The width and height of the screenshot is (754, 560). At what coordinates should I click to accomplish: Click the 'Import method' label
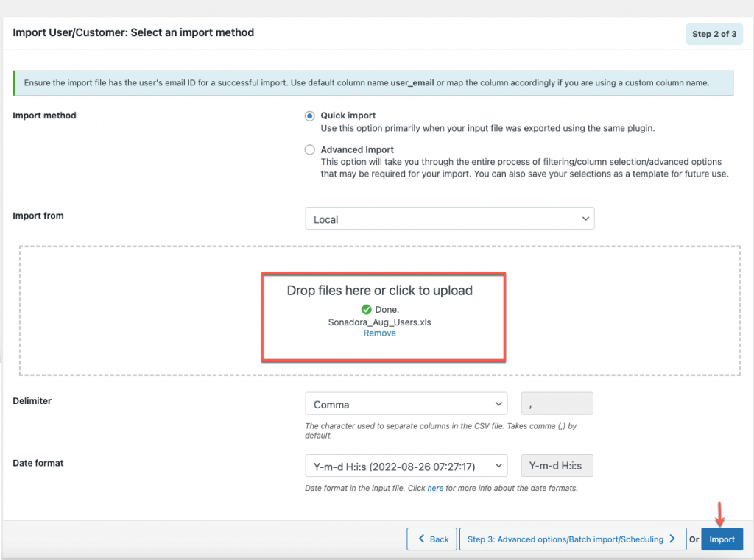pos(44,116)
